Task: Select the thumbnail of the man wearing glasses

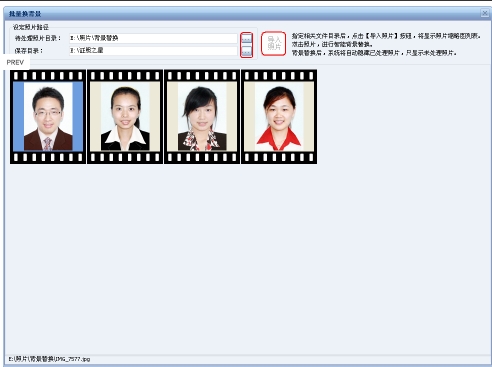Action: point(48,117)
